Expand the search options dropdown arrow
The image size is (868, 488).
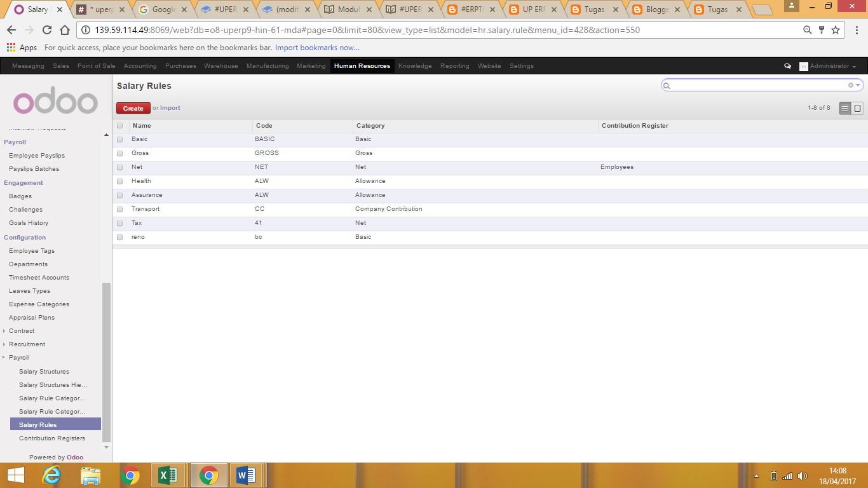(x=858, y=85)
